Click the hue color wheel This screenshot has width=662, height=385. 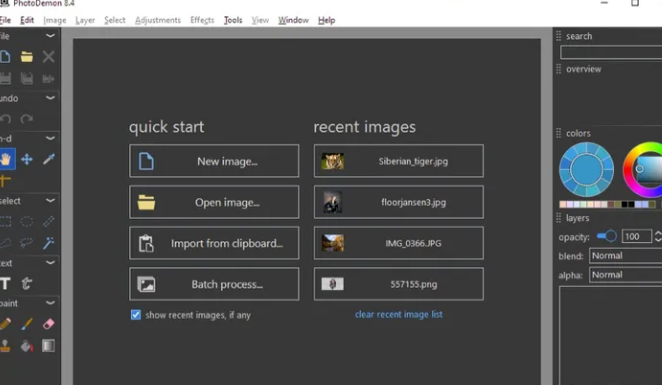[x=643, y=169]
